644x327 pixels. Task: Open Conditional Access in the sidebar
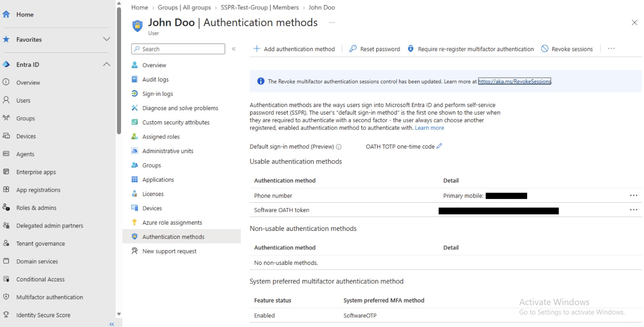click(x=40, y=280)
